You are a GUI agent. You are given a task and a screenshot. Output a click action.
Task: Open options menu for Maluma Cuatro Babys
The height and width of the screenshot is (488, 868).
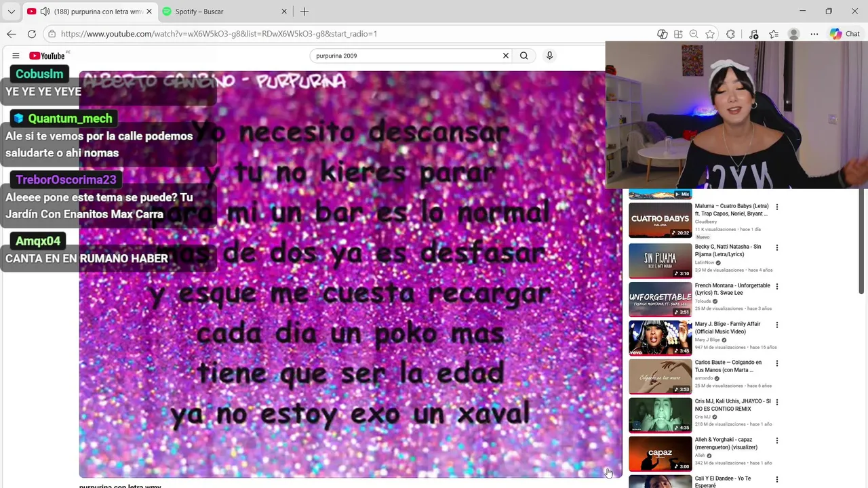pos(777,207)
